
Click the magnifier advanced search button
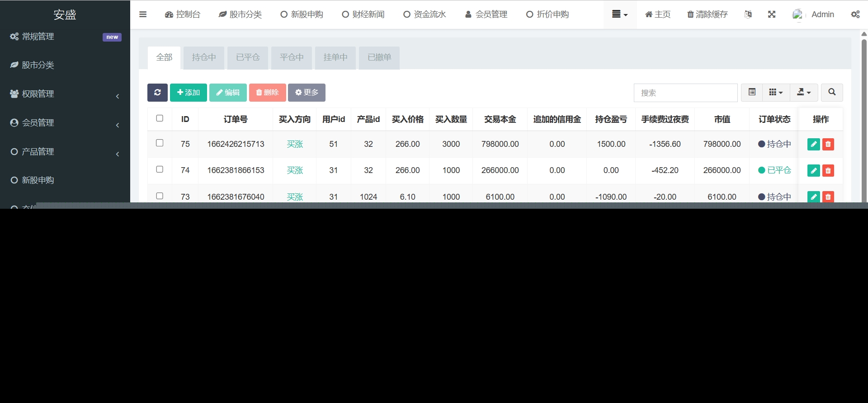[832, 93]
